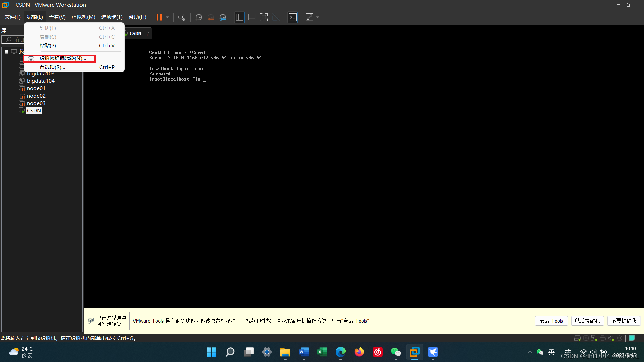644x362 pixels.
Task: Click 安装 Tools button
Action: [x=551, y=321]
